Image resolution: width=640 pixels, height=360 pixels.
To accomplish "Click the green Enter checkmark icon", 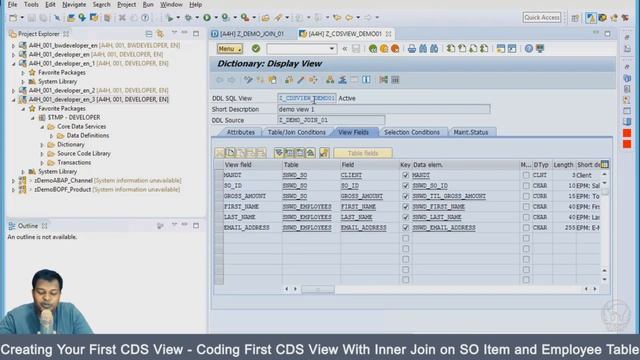I will 256,49.
